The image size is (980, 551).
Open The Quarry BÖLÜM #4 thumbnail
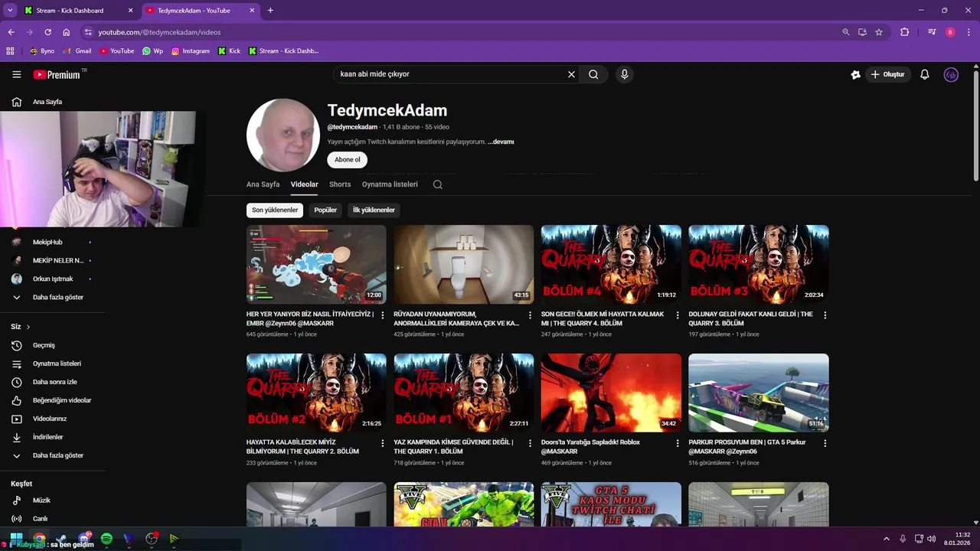tap(611, 264)
